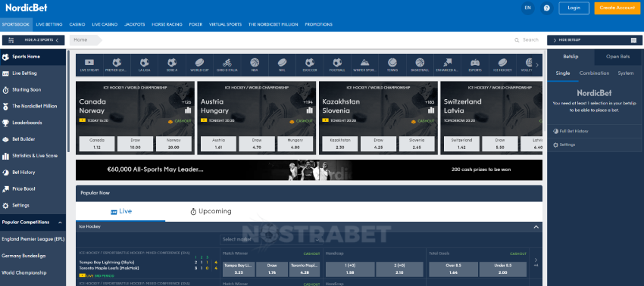This screenshot has height=286, width=644.
Task: Hide the A-Z Sports sidebar
Action: click(x=33, y=40)
